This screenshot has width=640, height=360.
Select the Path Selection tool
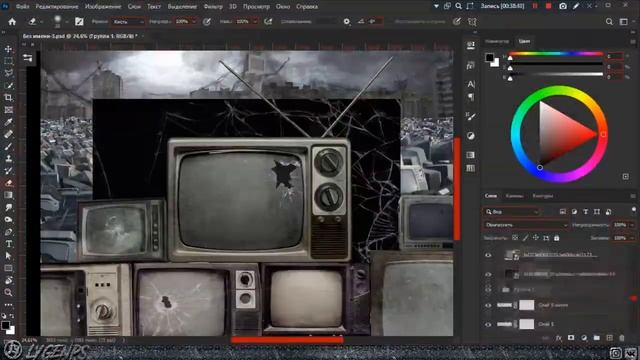pyautogui.click(x=8, y=256)
